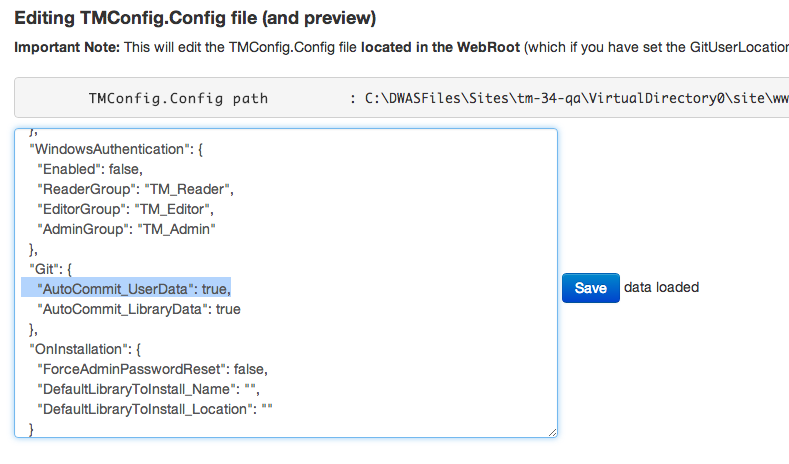Screen dimensions: 789x464
Task: Click the "DefaultLibraryToInstall_Name" line
Action: (153, 389)
